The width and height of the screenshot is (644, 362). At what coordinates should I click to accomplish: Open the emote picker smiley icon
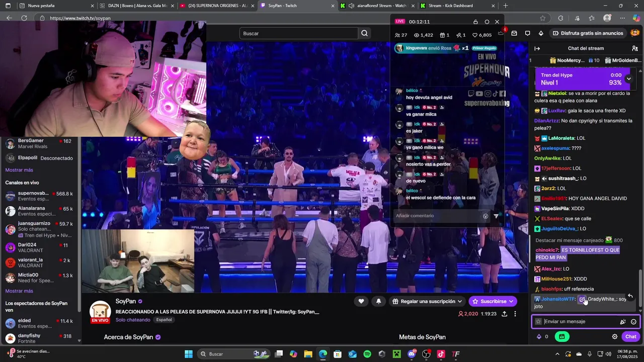pyautogui.click(x=633, y=322)
